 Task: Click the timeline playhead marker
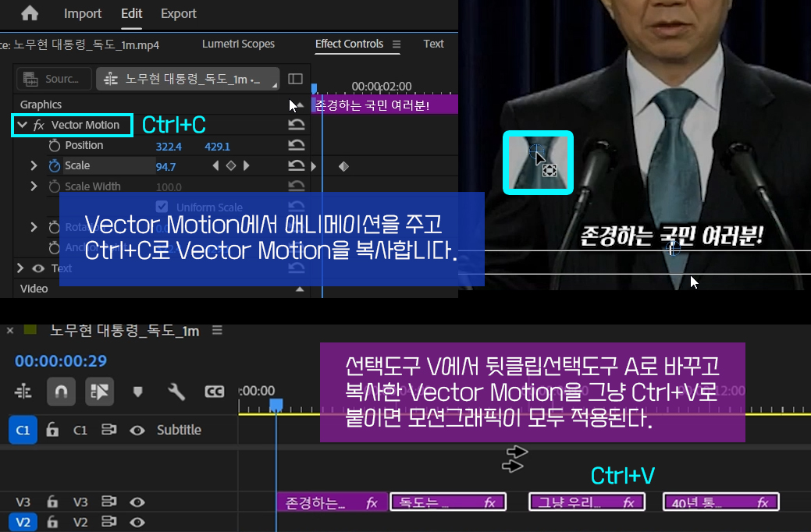(276, 405)
